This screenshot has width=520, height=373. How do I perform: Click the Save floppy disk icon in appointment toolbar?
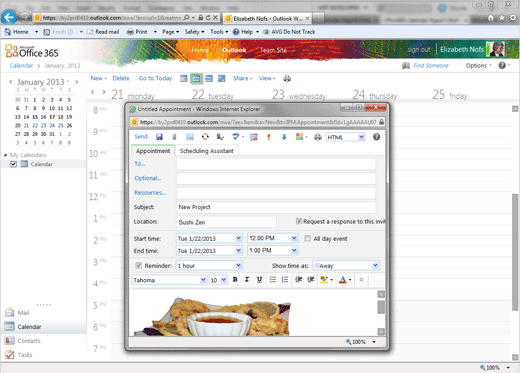pyautogui.click(x=159, y=137)
